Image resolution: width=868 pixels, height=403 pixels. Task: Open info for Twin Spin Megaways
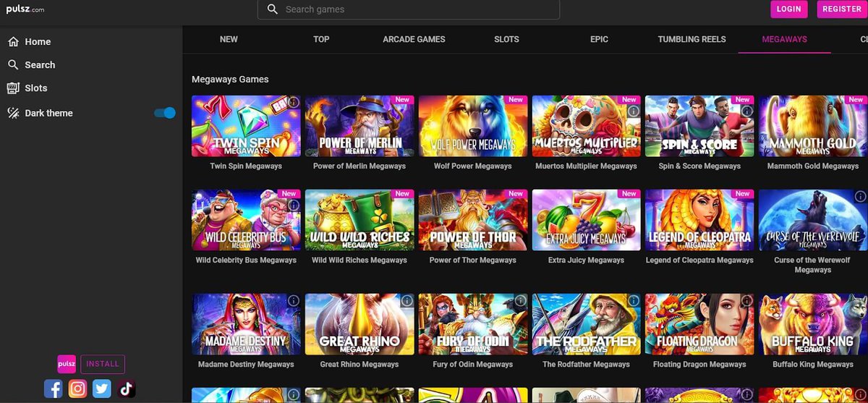click(294, 102)
